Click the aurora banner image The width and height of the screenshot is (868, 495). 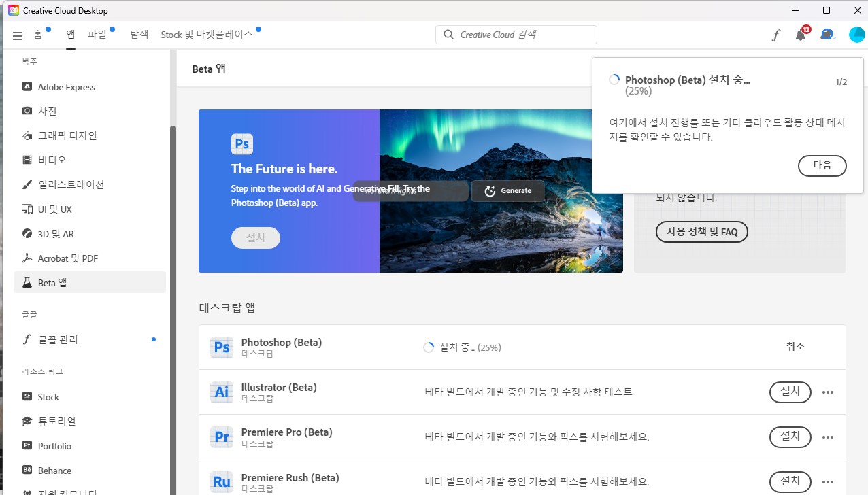click(x=501, y=191)
